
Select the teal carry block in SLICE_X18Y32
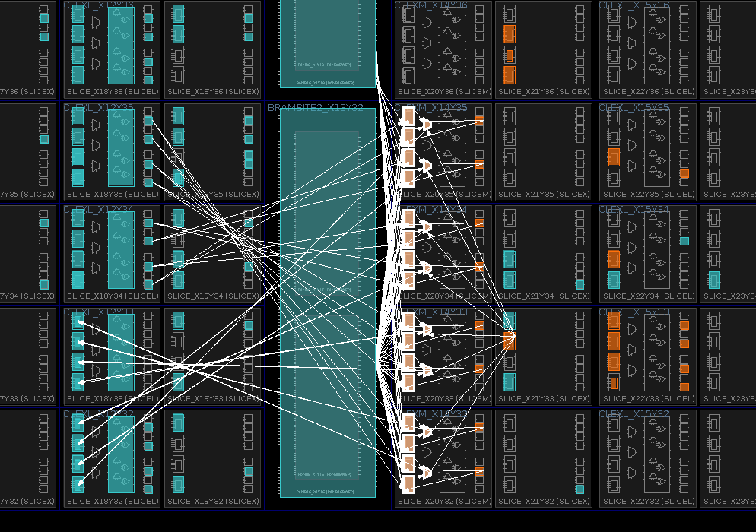pyautogui.click(x=121, y=454)
